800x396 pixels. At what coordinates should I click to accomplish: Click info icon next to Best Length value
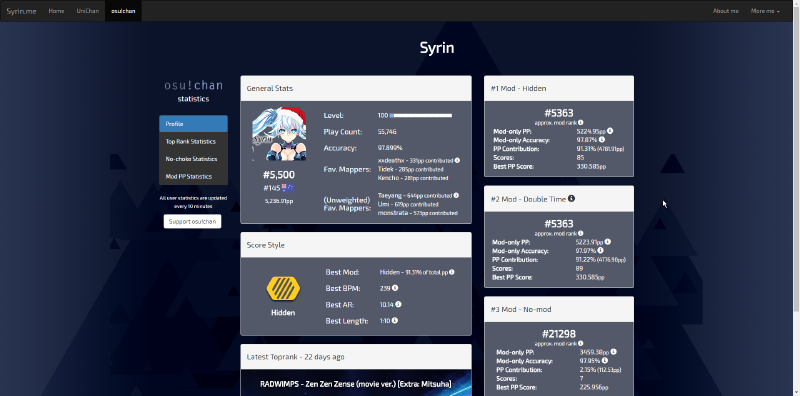click(x=395, y=320)
